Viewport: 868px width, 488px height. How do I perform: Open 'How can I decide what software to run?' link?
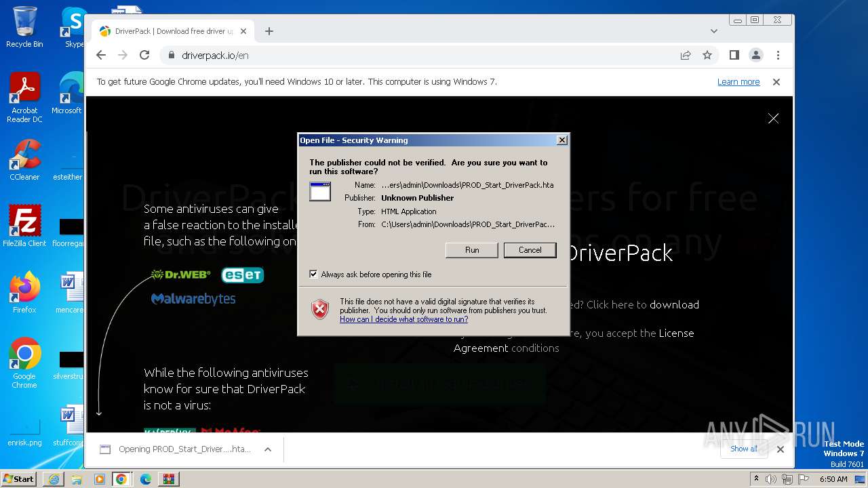click(x=403, y=319)
